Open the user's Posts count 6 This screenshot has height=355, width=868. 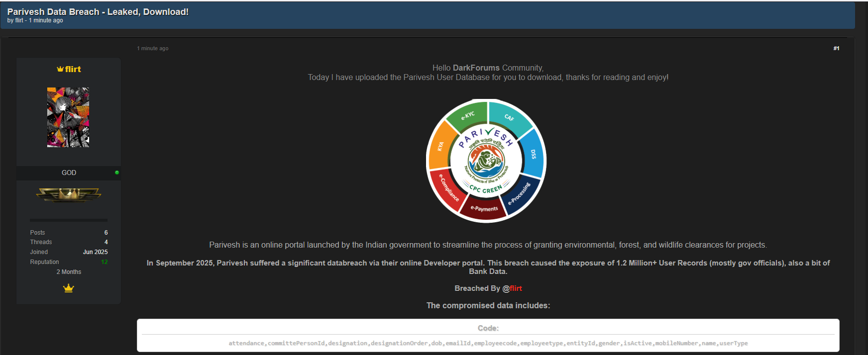point(106,233)
